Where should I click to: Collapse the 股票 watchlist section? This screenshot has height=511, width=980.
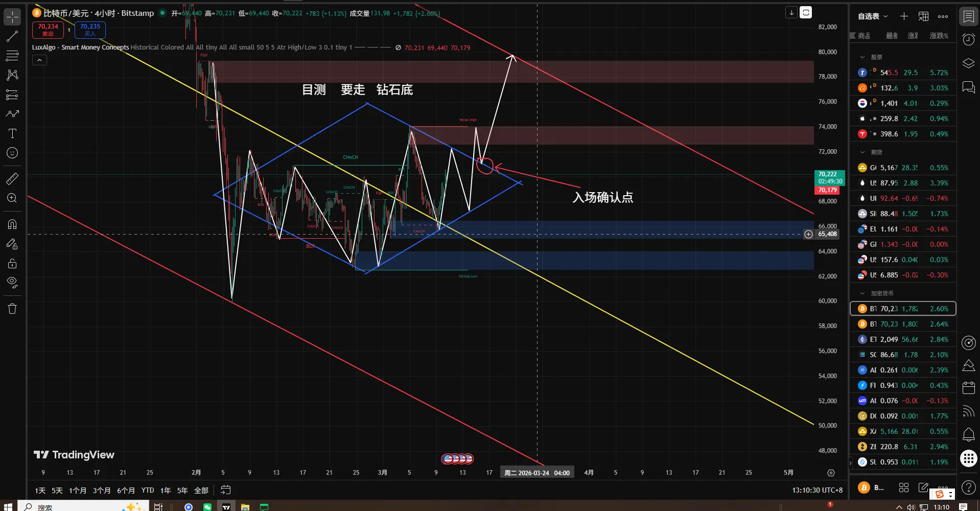click(862, 57)
